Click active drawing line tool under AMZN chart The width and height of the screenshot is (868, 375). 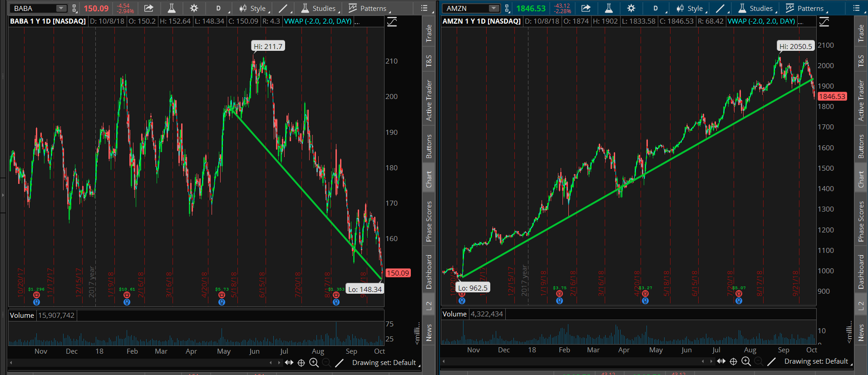coord(771,361)
